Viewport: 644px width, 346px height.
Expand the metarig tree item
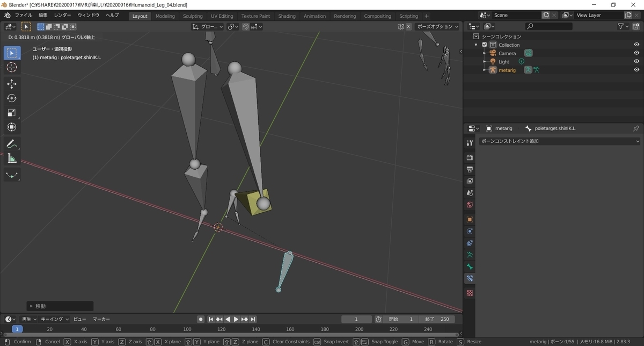484,70
